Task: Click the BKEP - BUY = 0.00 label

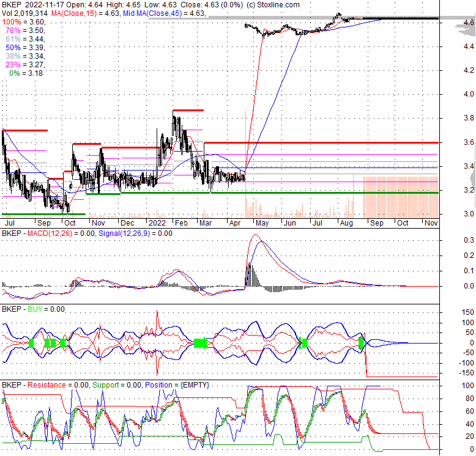Action: [34, 309]
